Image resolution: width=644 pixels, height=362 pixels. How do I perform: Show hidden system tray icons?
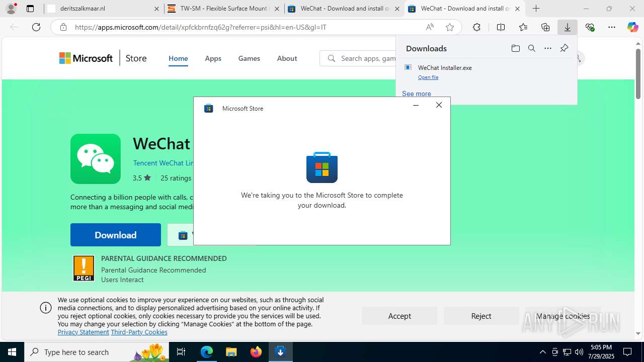542,352
